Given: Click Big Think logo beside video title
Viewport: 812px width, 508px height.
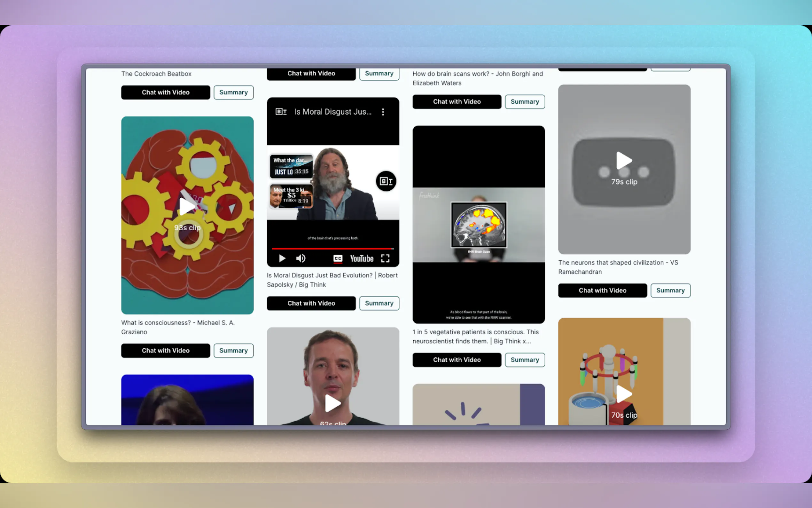Looking at the screenshot, I should click(281, 112).
